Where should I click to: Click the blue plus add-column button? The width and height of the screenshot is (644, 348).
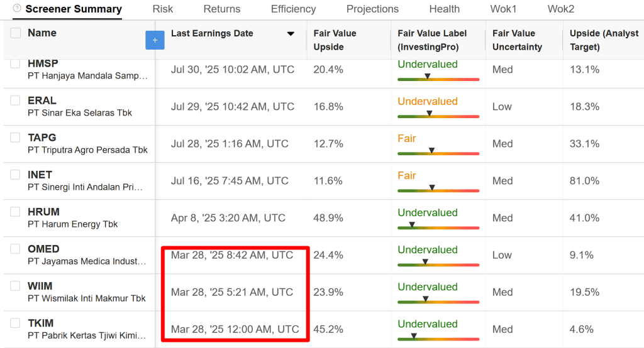[155, 40]
